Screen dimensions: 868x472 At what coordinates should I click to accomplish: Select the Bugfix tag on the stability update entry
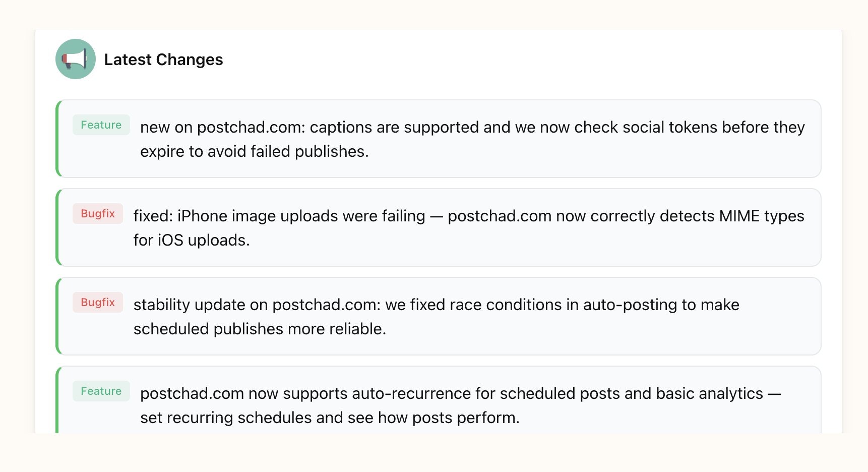[x=98, y=303]
